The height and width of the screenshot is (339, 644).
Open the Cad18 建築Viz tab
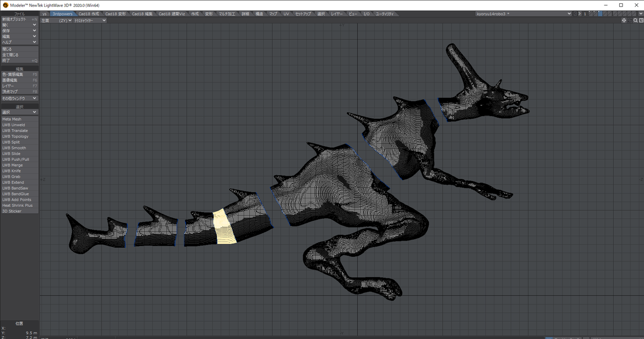point(172,13)
